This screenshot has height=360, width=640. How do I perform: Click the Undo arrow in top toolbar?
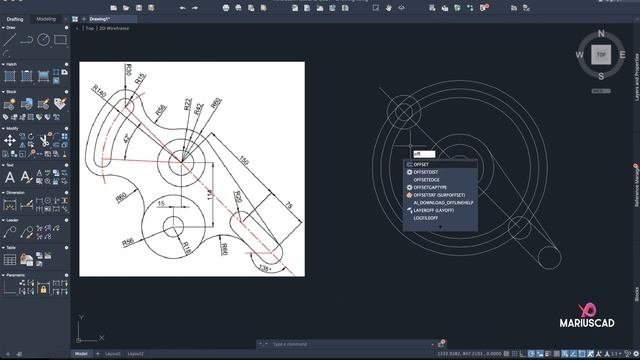182,8
